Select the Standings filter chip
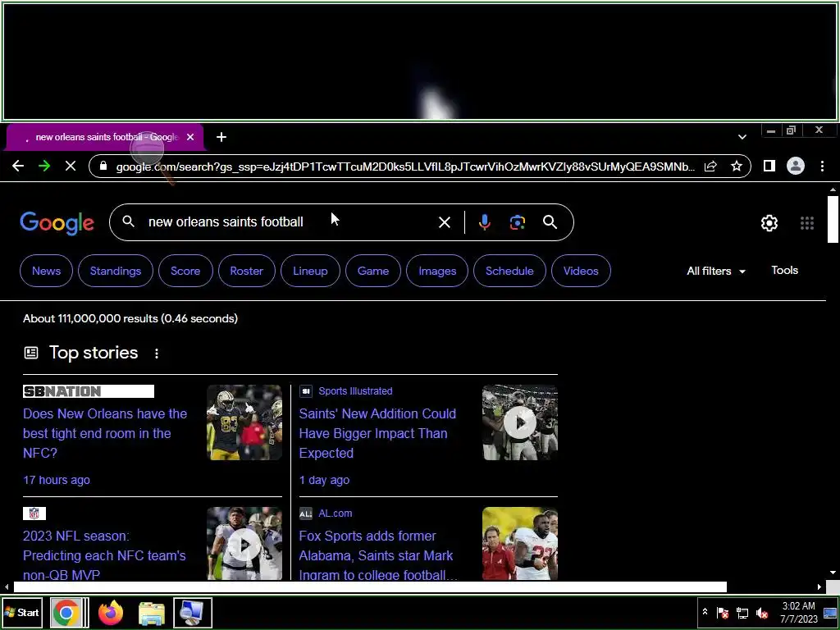The image size is (840, 630). [x=115, y=271]
